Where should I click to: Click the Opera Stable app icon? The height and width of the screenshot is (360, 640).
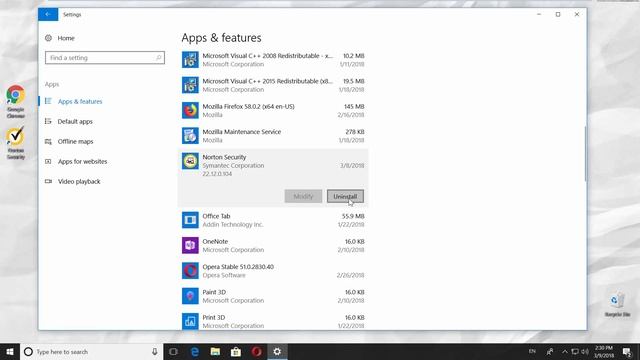[190, 271]
